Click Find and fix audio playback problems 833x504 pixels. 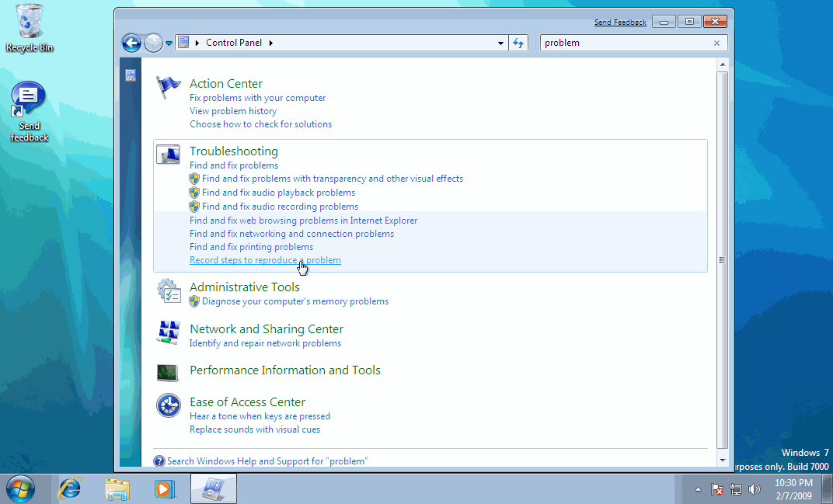click(278, 193)
